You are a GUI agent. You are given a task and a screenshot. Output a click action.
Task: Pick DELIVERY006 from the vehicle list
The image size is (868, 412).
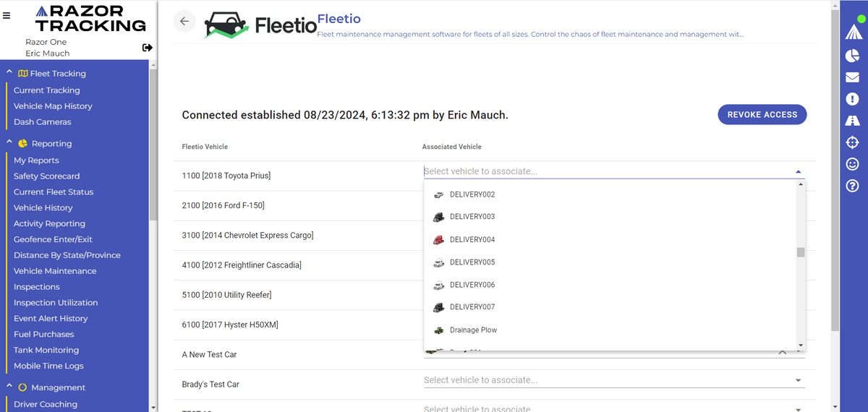tap(610, 285)
